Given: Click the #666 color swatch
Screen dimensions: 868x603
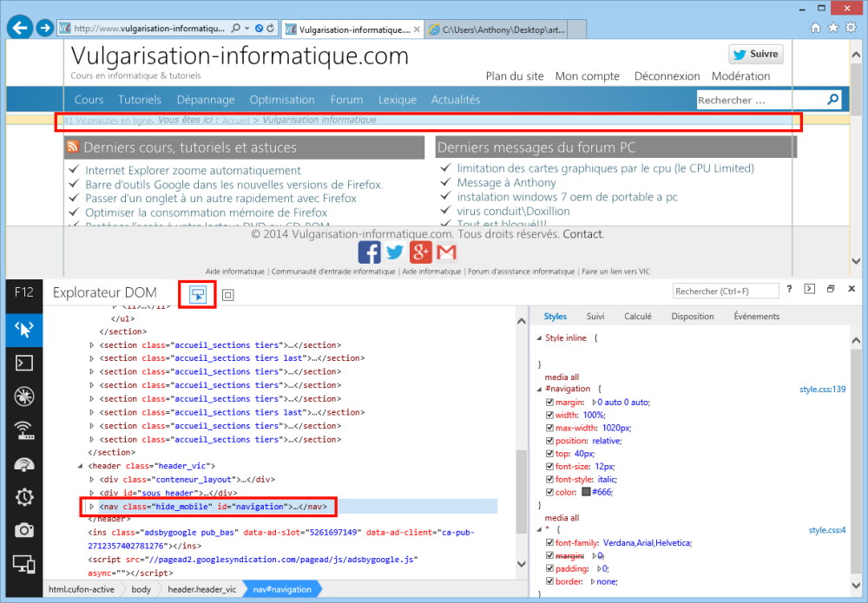Looking at the screenshot, I should [x=586, y=492].
